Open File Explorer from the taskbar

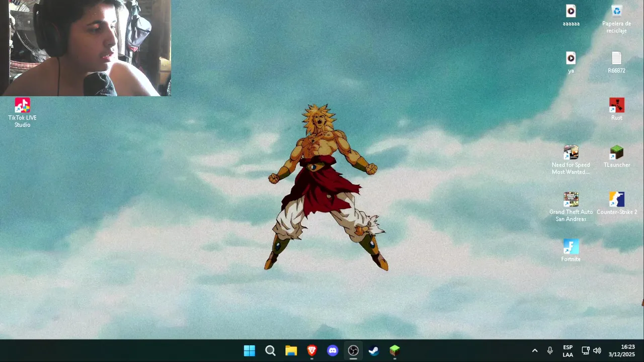coord(291,350)
